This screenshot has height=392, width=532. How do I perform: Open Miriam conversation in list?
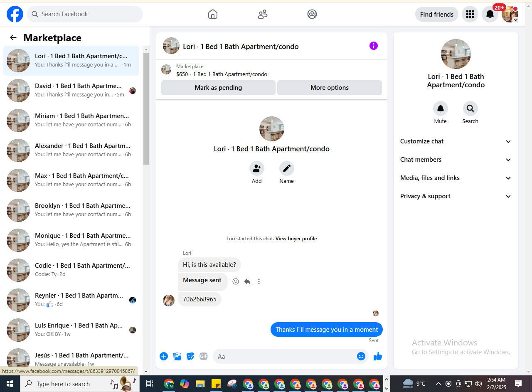pyautogui.click(x=71, y=120)
